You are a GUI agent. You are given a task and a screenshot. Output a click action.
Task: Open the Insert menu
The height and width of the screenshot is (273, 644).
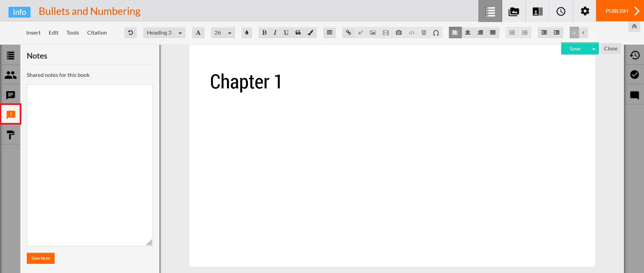[33, 33]
